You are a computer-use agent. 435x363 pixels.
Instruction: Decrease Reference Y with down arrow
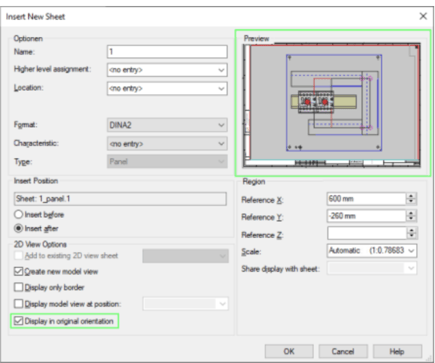point(411,219)
